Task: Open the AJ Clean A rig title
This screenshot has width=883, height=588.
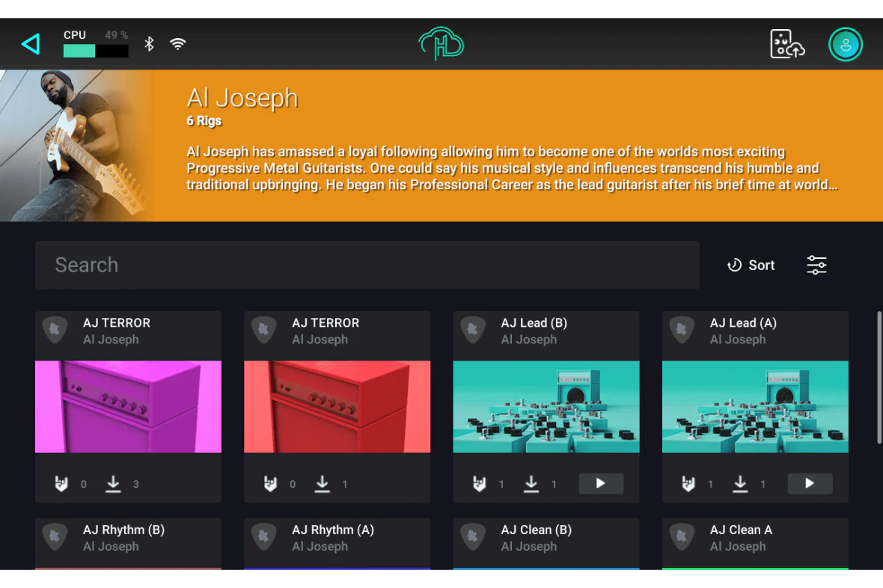Action: click(x=741, y=530)
